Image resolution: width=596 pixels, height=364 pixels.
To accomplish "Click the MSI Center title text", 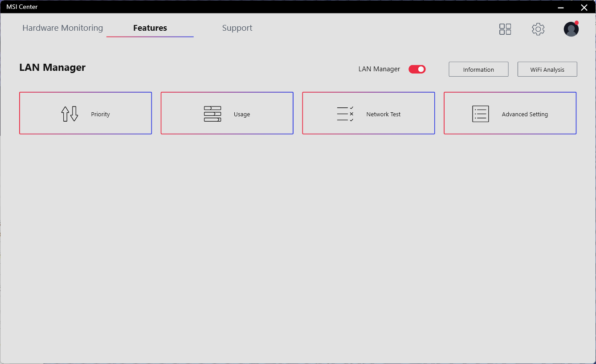I will (22, 7).
